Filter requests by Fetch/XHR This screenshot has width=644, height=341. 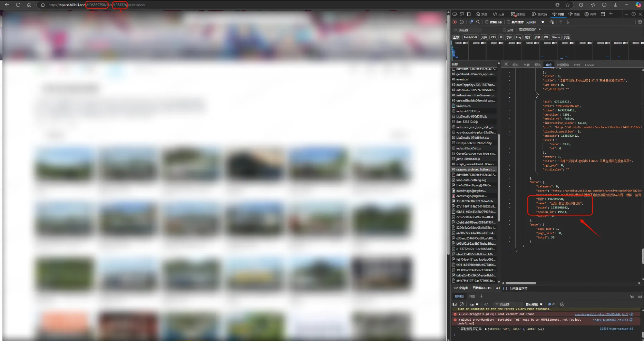click(x=471, y=37)
